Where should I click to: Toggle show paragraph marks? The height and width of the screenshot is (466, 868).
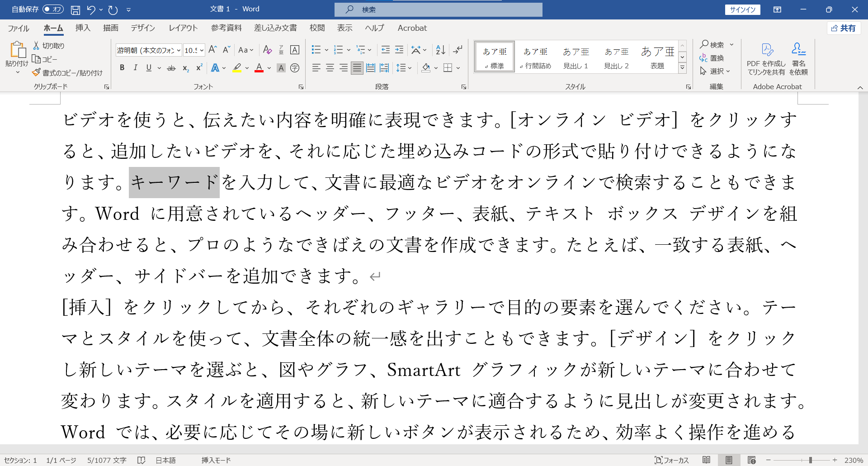[x=458, y=50]
